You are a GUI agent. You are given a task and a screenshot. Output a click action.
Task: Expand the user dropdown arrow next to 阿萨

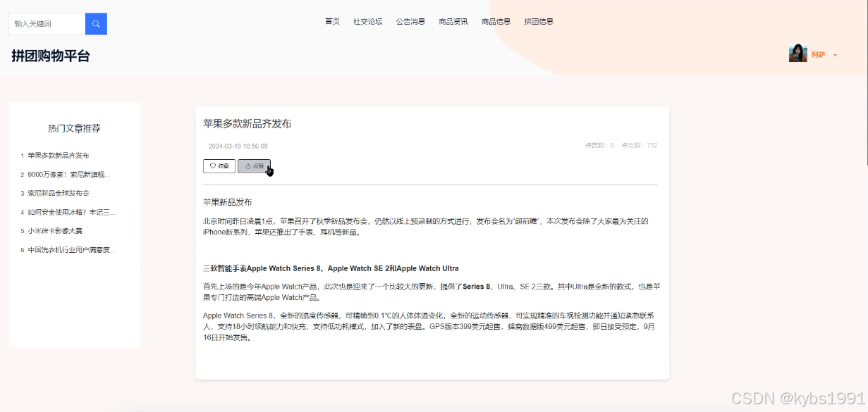(836, 55)
